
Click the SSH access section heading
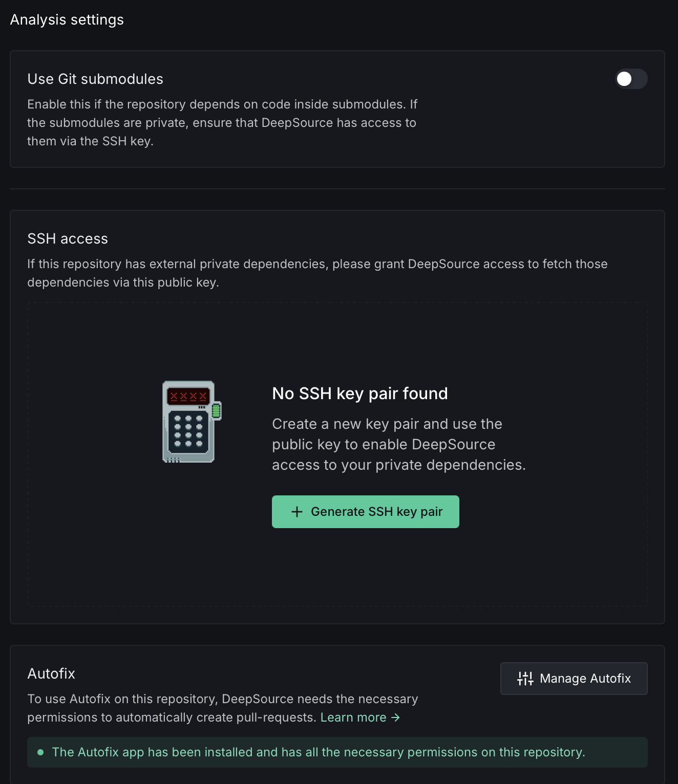coord(68,238)
